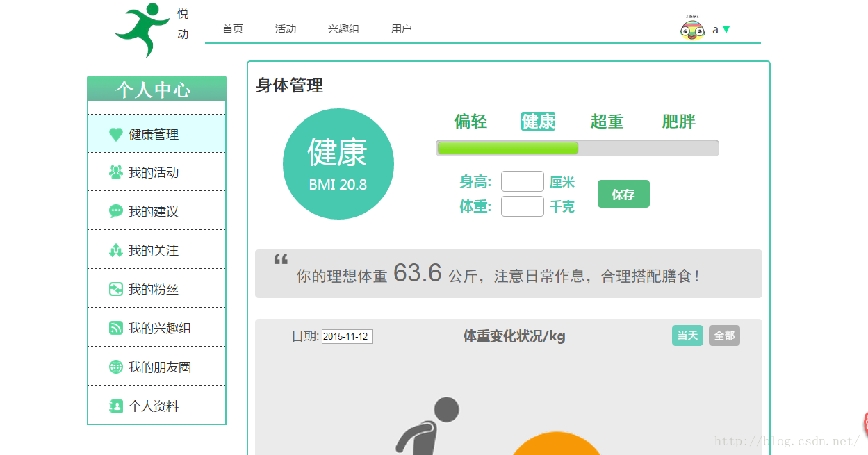868x455 pixels.
Task: Select 健康管理 in the sidebar
Action: click(156, 134)
